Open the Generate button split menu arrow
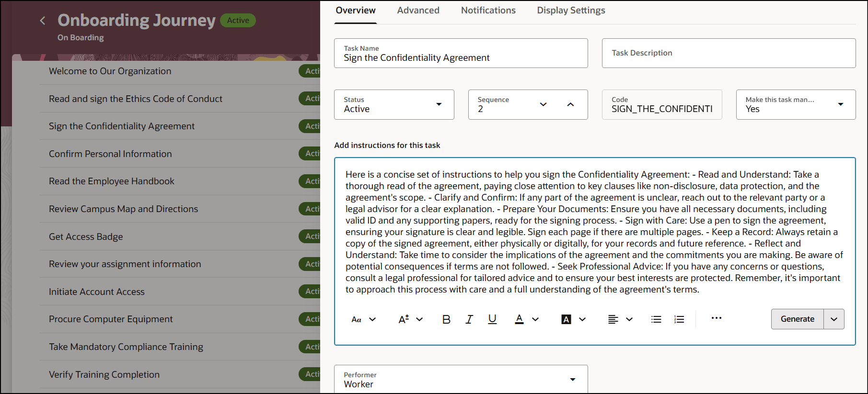The image size is (868, 394). (x=834, y=319)
